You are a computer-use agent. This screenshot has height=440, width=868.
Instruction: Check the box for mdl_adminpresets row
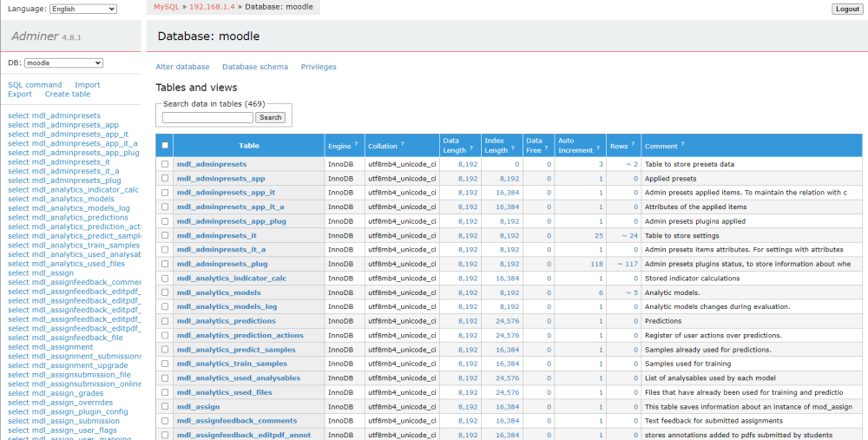point(165,164)
